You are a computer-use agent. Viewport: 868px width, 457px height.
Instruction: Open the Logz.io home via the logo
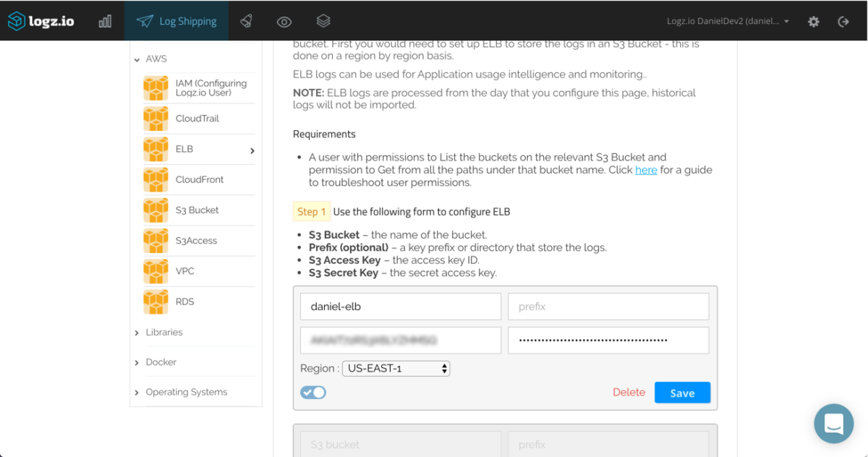tap(41, 20)
